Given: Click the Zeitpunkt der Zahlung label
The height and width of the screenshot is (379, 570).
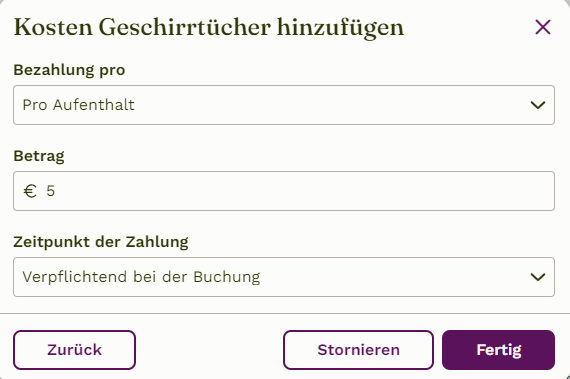Looking at the screenshot, I should click(101, 242).
